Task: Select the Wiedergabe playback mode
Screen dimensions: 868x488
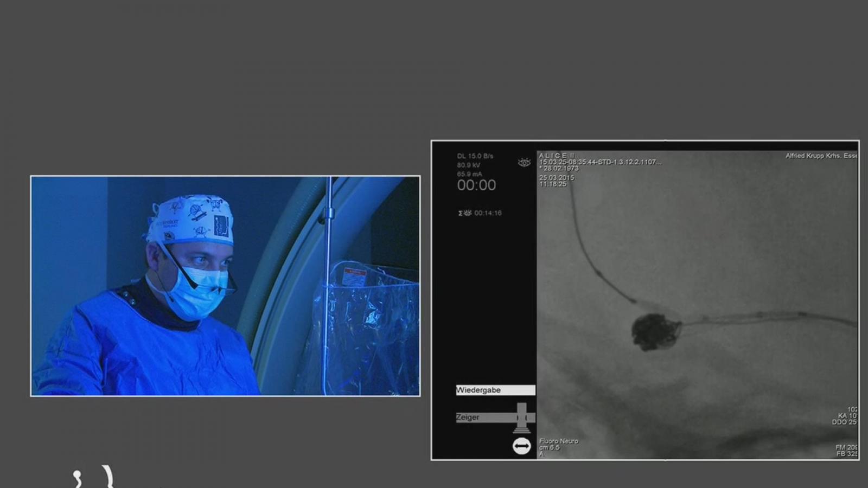Action: coord(495,390)
